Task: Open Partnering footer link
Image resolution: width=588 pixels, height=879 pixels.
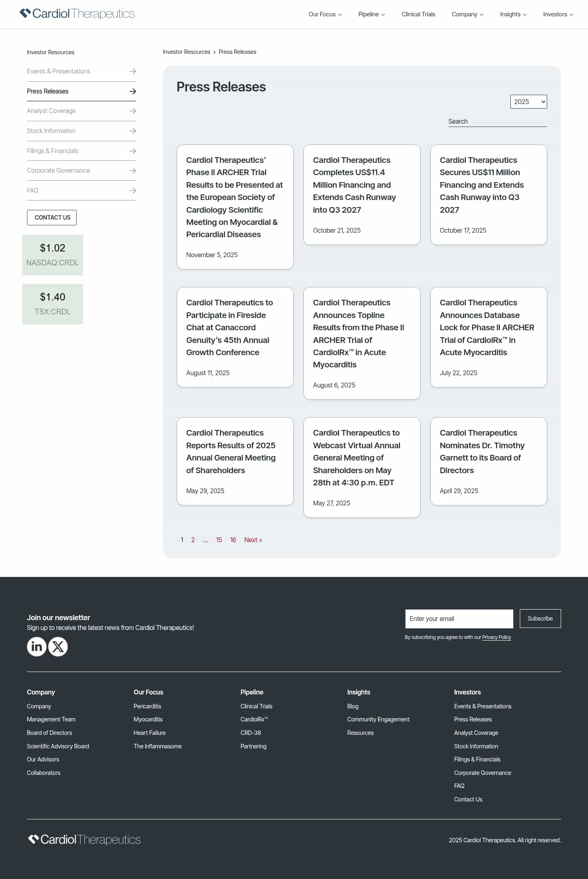Action: (x=253, y=746)
